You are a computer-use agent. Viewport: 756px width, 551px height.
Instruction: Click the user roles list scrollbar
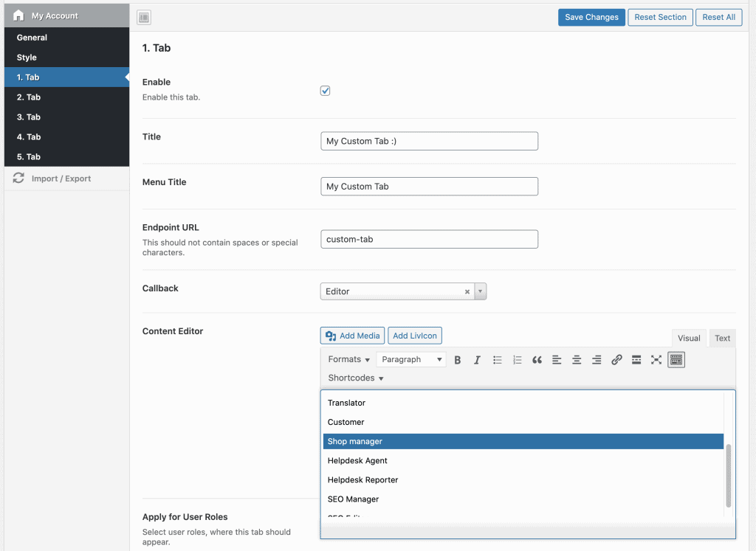click(729, 476)
